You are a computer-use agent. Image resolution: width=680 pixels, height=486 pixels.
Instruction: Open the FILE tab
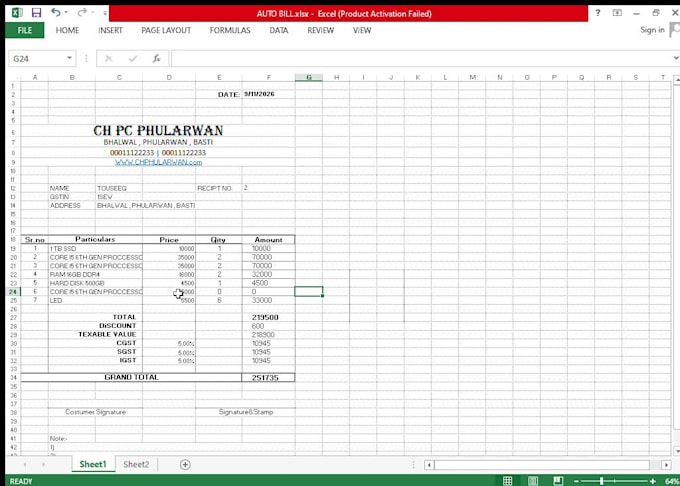point(25,30)
